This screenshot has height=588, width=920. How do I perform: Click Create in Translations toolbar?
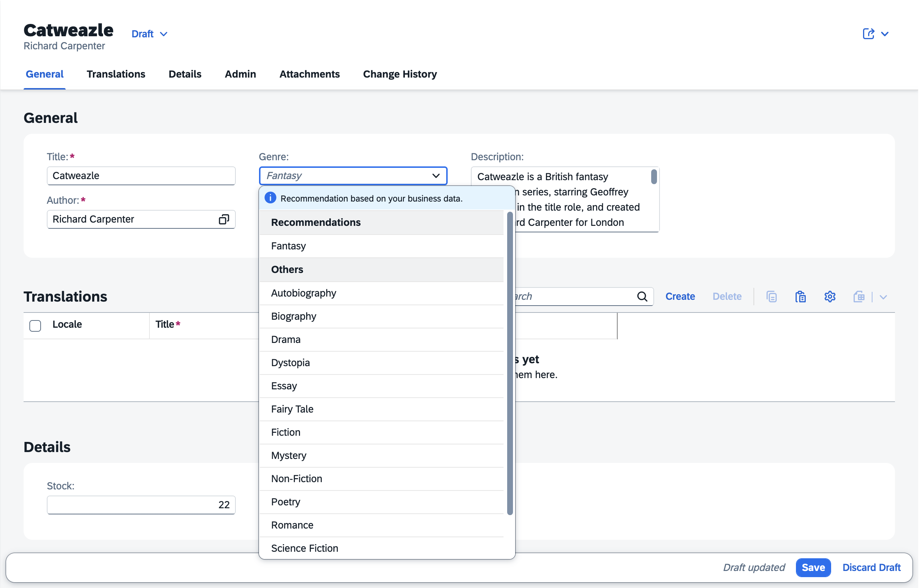click(681, 297)
